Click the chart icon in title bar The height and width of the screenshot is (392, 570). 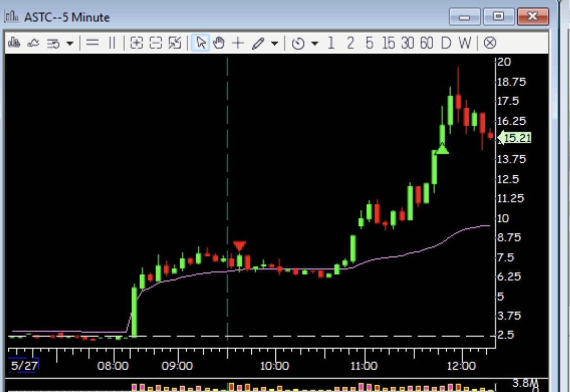[12, 17]
